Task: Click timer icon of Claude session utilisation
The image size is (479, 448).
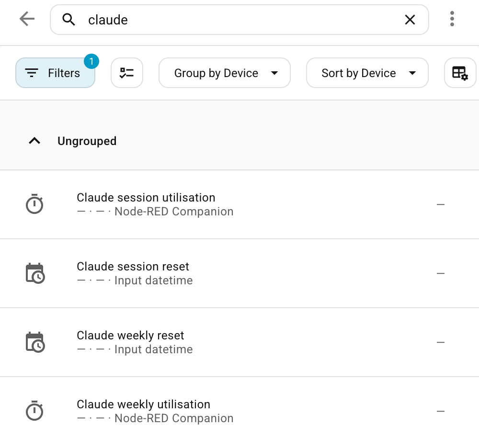Action: pyautogui.click(x=34, y=204)
